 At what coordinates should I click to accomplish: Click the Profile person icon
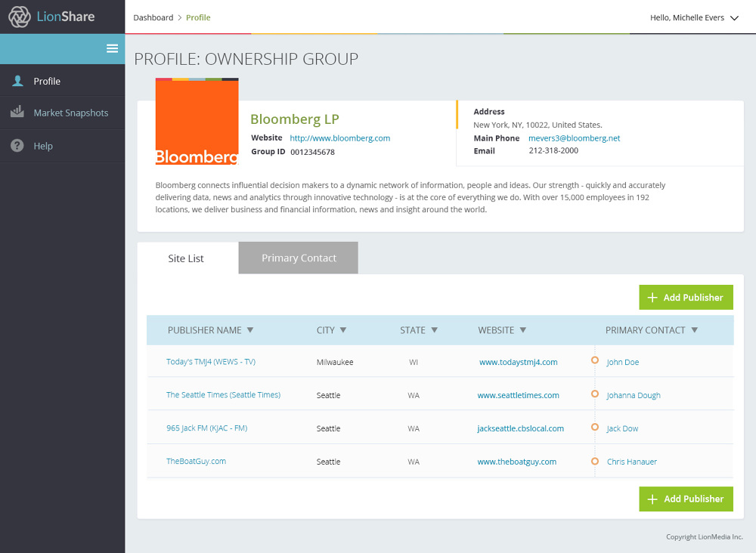17,81
